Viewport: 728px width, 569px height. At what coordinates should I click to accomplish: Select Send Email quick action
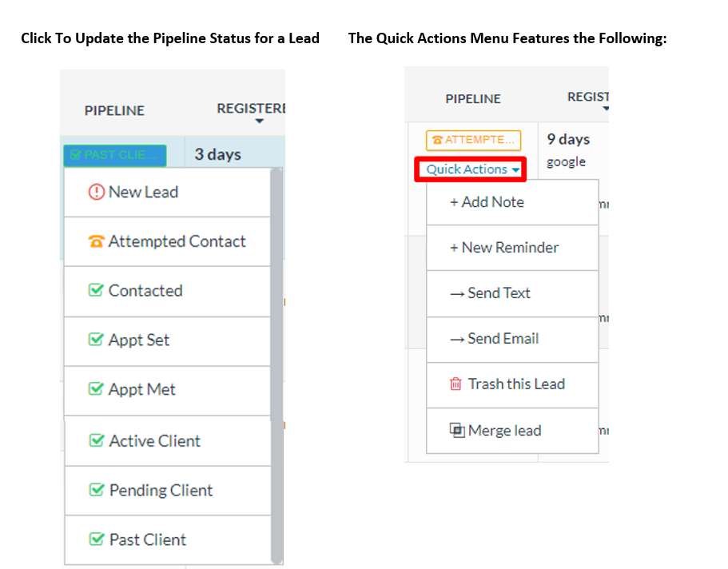(512, 340)
